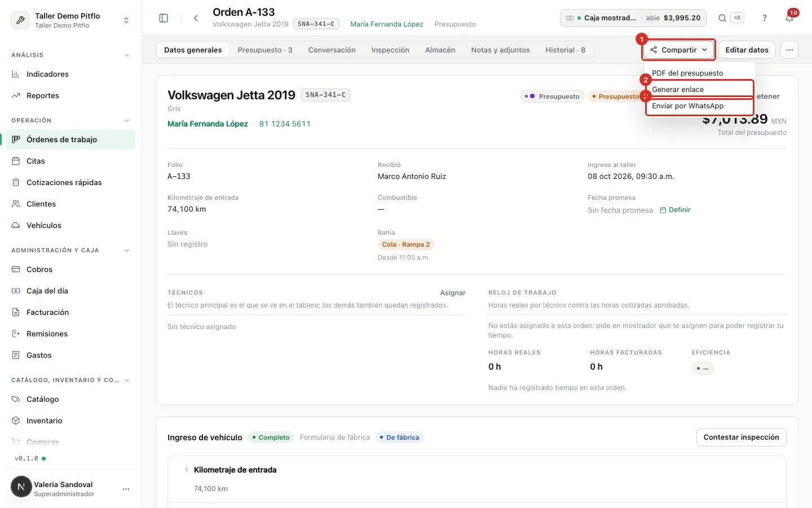Screen dimensions: 812x508
Task: Choose Enviar por WhatsApp option
Action: click(x=699, y=106)
